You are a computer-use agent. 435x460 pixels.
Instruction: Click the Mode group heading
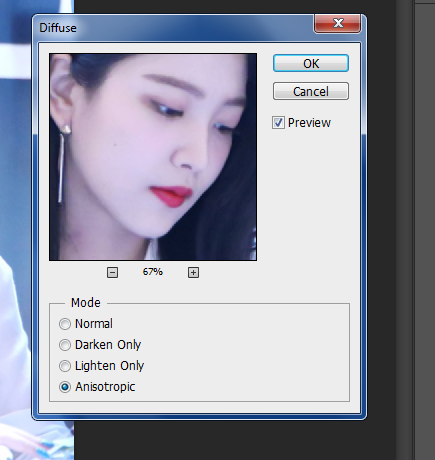tap(86, 303)
